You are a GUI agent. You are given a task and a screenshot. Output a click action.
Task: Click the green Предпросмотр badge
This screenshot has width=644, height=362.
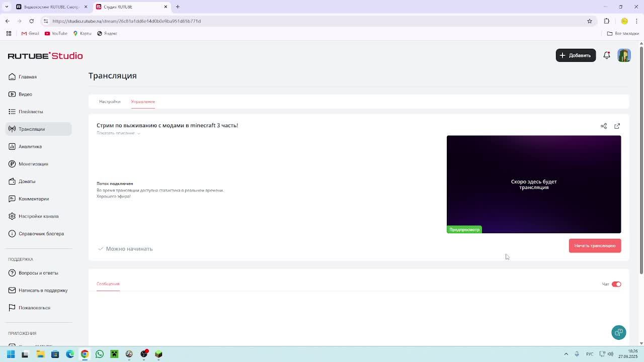pos(464,230)
